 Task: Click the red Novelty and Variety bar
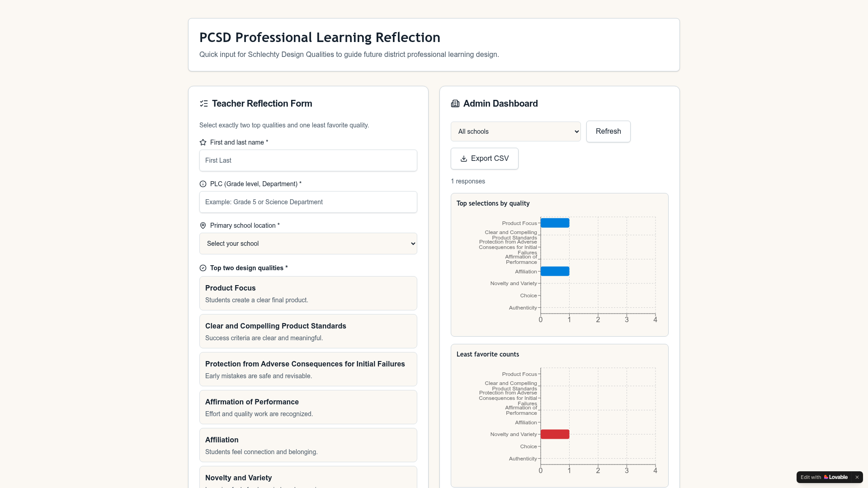[555, 434]
